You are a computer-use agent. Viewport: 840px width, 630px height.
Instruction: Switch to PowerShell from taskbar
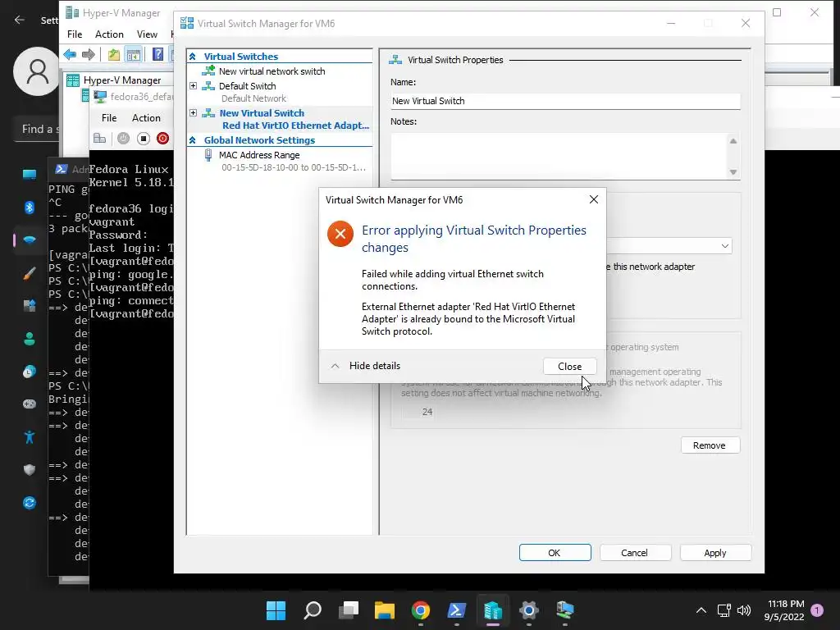coord(456,609)
